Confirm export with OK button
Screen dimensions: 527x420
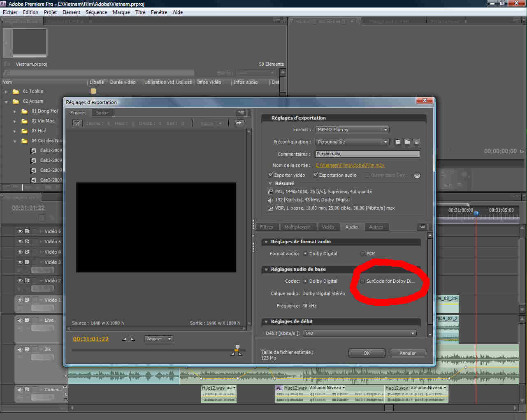367,353
